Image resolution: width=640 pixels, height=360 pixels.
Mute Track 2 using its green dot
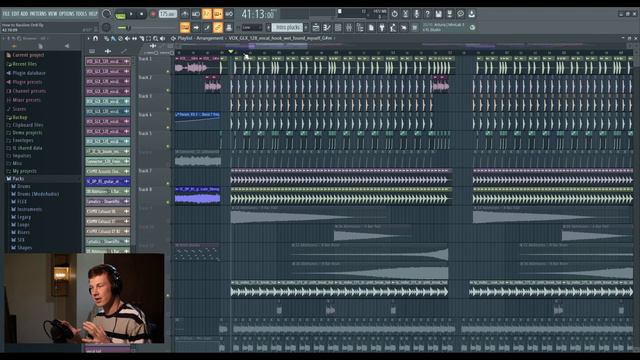tap(168, 90)
